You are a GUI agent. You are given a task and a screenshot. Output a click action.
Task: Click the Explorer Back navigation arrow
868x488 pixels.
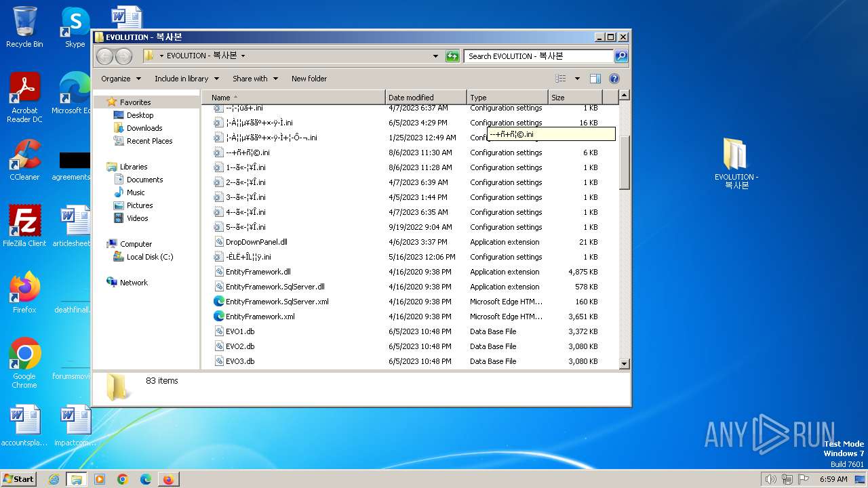(104, 56)
